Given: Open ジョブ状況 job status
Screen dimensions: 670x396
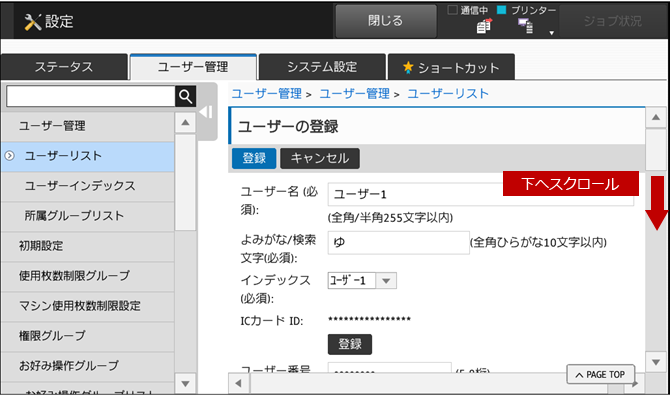Looking at the screenshot, I should coord(613,21).
